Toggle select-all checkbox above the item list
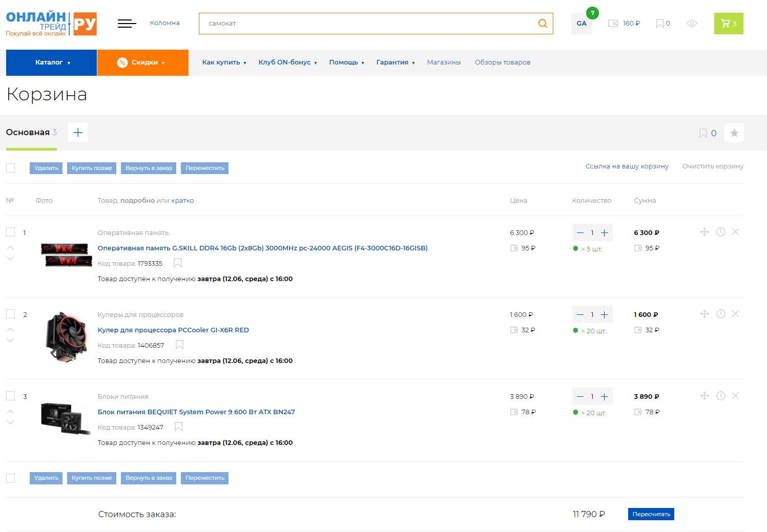Viewport: 767px width, 532px height. pyautogui.click(x=10, y=168)
